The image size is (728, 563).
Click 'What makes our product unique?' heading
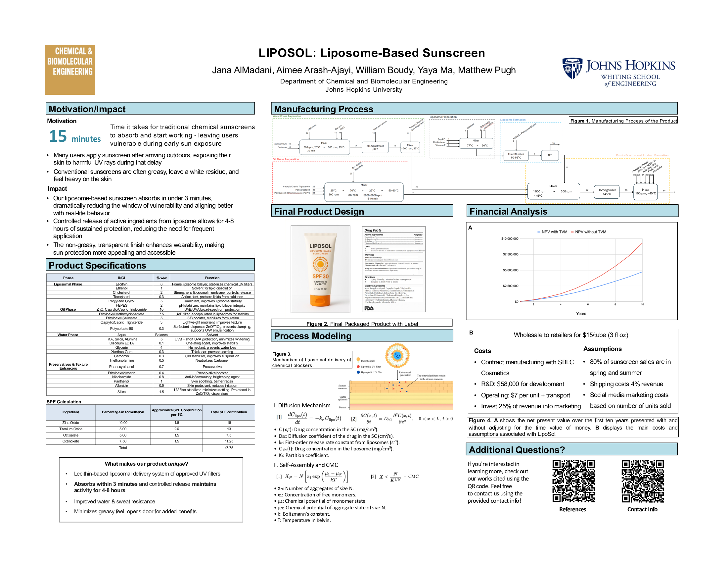146,464
